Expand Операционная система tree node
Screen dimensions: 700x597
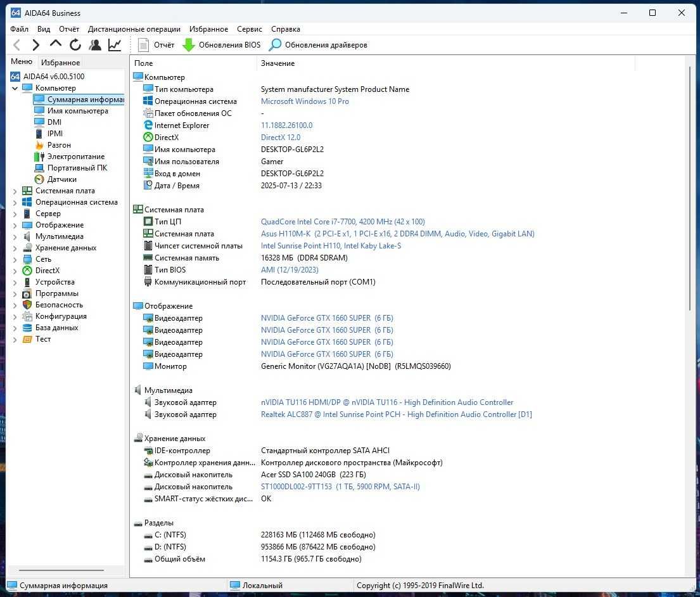15,202
